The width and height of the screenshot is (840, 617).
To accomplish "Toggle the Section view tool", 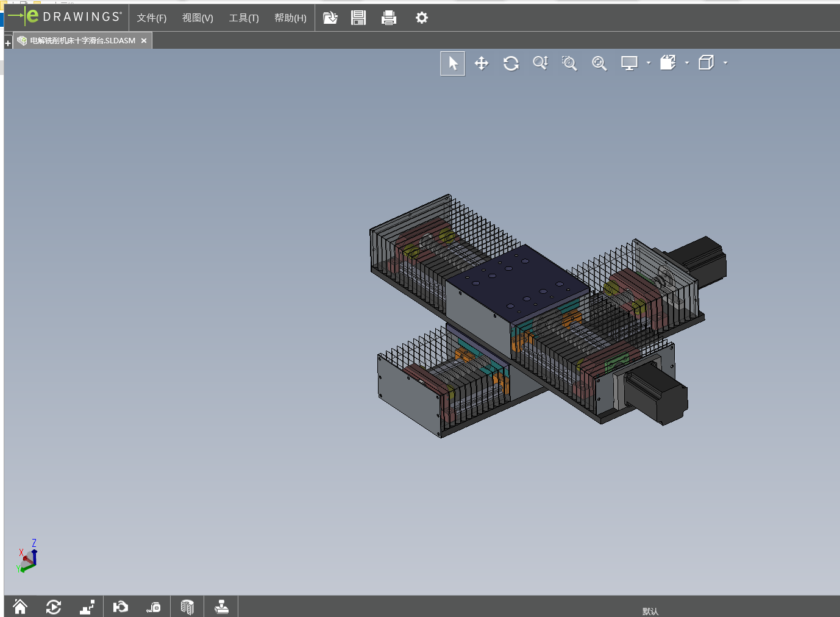I will click(x=187, y=607).
